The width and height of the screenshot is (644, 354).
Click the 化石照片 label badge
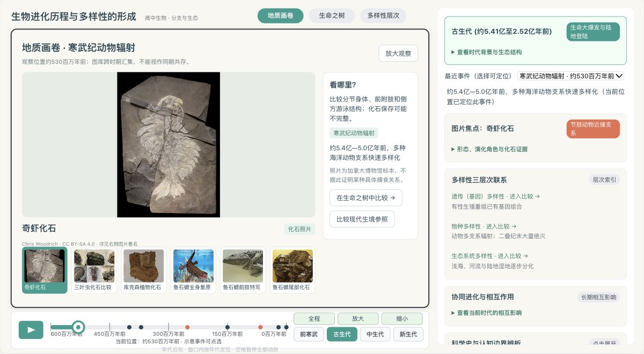[x=299, y=230]
